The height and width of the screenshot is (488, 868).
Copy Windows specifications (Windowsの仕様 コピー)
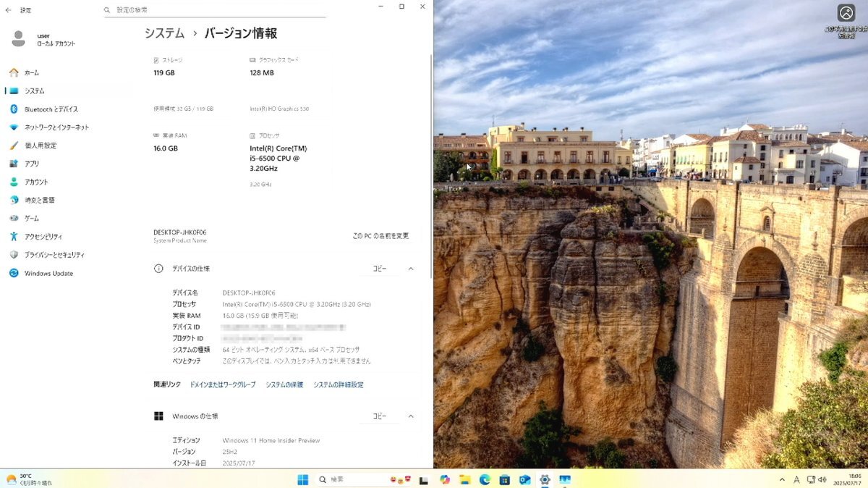point(380,416)
